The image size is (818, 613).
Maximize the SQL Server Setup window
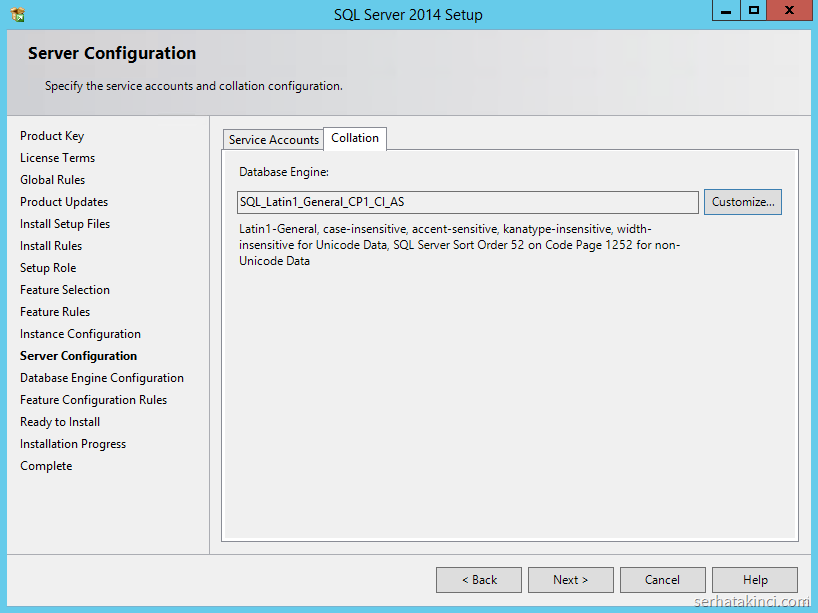754,11
